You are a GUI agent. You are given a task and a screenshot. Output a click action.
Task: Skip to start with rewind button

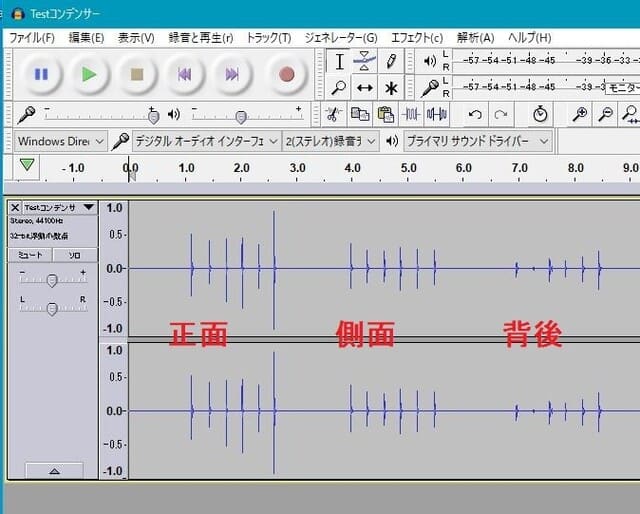tap(184, 74)
